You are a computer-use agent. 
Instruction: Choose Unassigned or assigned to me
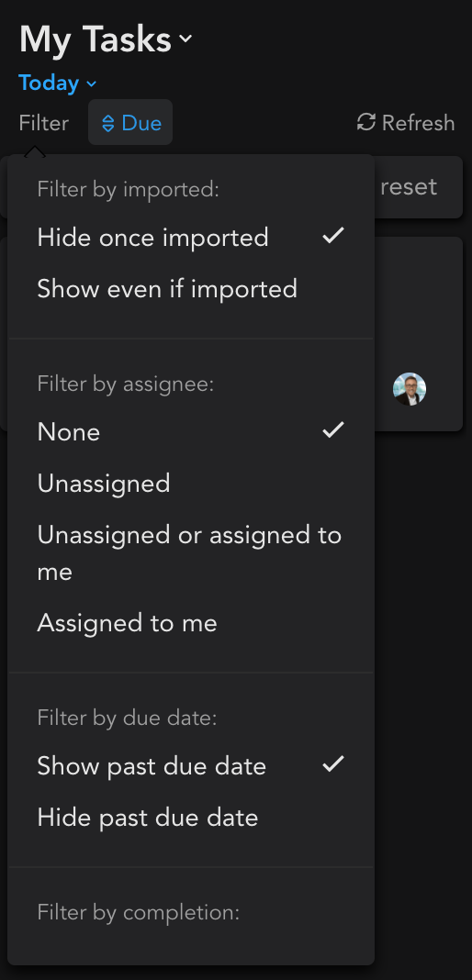pos(191,553)
